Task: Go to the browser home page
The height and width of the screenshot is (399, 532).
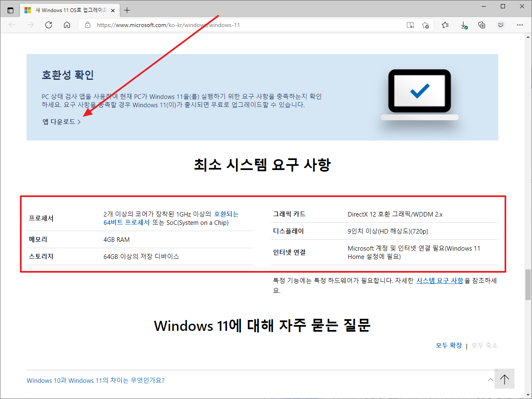Action: pyautogui.click(x=67, y=25)
